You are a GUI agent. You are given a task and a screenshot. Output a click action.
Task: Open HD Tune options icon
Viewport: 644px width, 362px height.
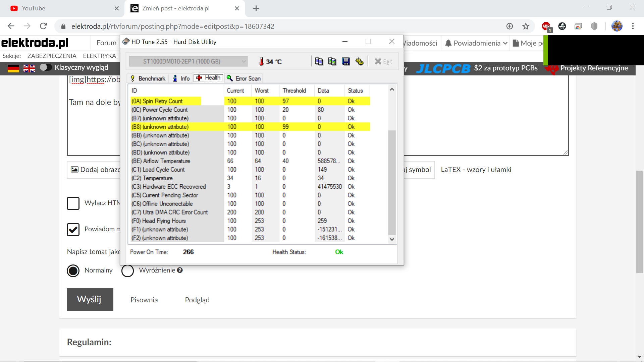click(x=360, y=61)
